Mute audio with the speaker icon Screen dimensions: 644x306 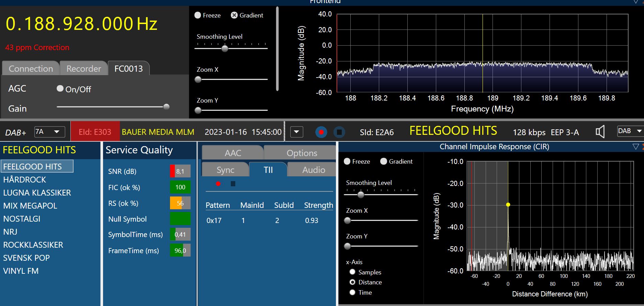tap(600, 132)
